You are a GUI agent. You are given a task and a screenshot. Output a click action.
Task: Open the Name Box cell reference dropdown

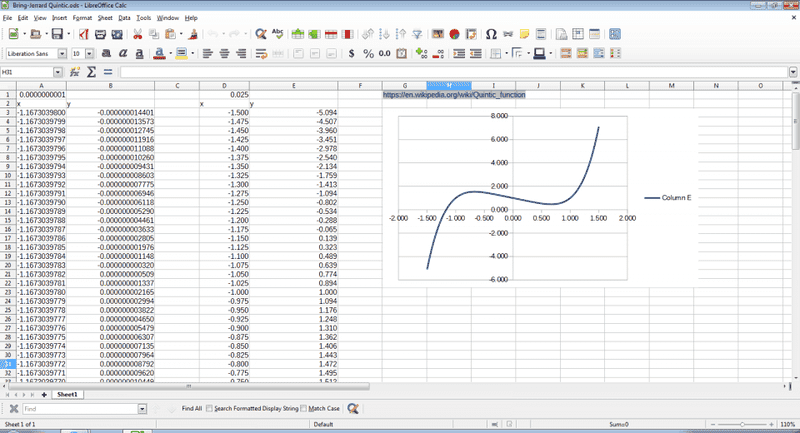(x=58, y=72)
